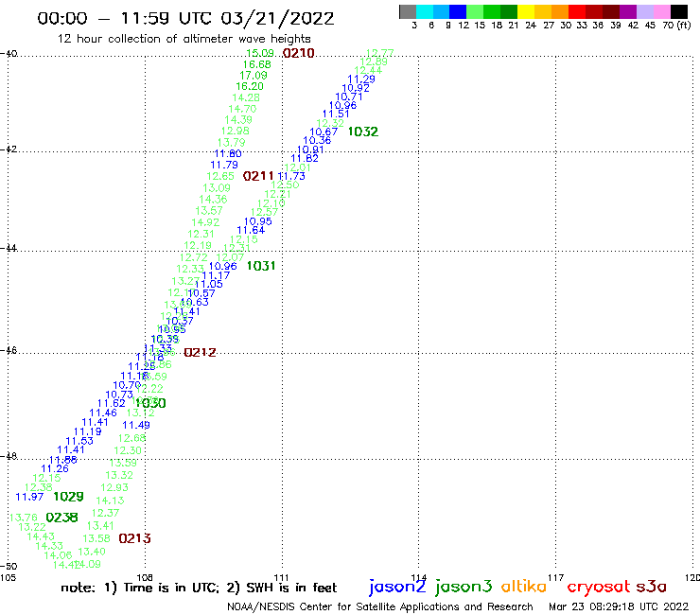Click the 13.76 wave height value
Screen dimensions: 700x615
[x=24, y=518]
